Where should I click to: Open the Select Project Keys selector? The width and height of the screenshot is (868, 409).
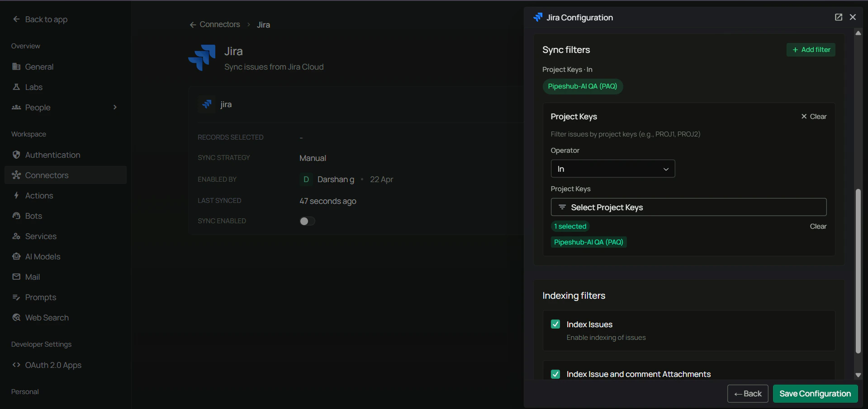click(688, 207)
